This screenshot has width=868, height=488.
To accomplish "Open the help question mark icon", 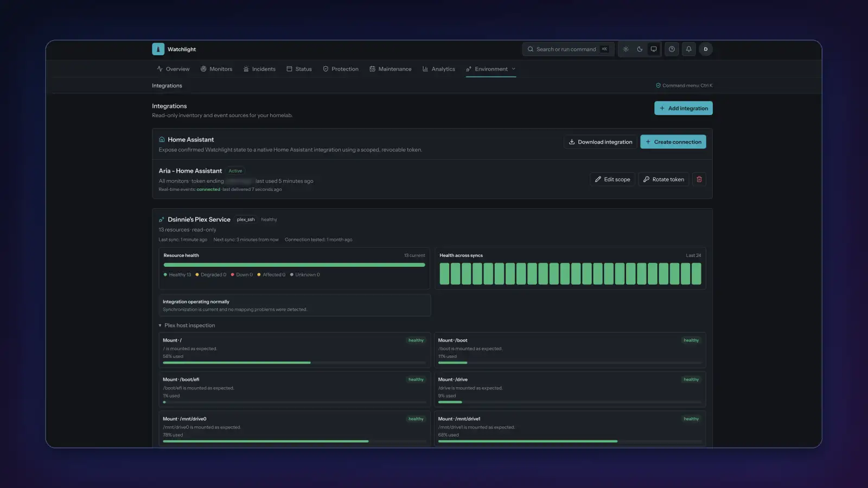I will click(x=672, y=49).
